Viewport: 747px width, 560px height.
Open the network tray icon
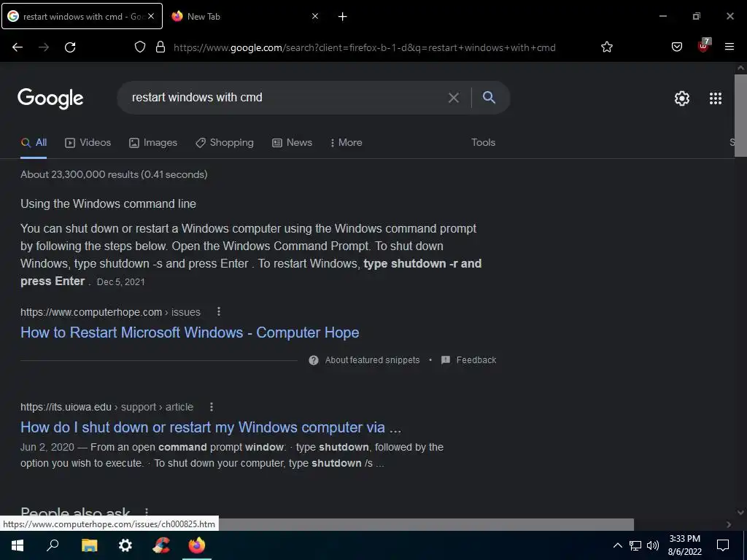[x=635, y=545]
